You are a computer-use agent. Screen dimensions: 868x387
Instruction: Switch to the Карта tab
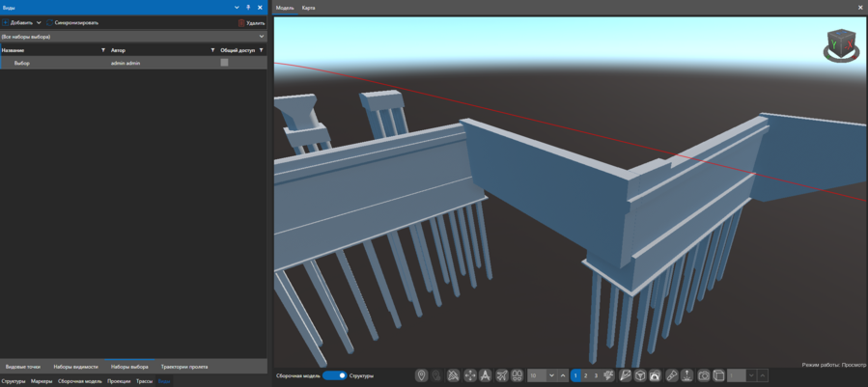308,8
